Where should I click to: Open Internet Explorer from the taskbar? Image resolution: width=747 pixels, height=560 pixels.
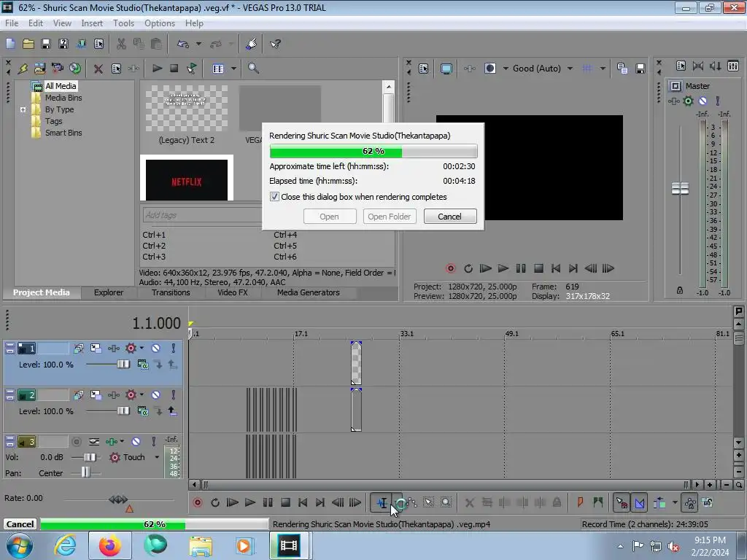[x=65, y=545]
